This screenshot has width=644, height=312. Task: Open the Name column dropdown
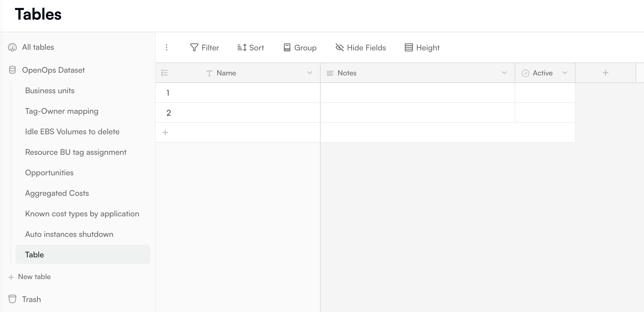309,73
